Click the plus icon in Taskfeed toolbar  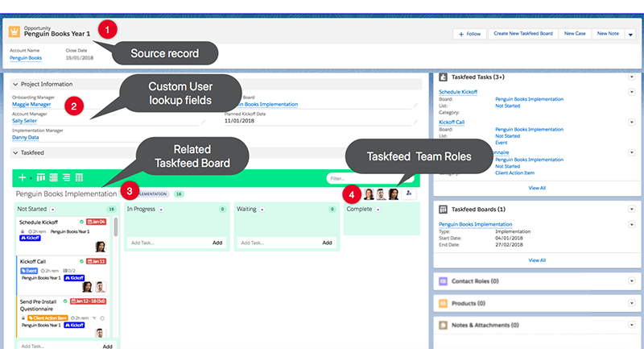pos(22,177)
